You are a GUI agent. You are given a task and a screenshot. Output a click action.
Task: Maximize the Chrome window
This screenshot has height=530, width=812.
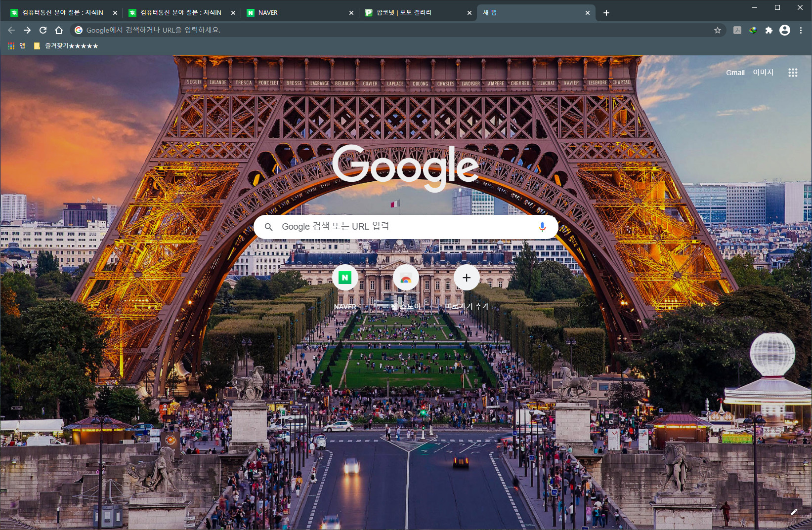point(777,7)
